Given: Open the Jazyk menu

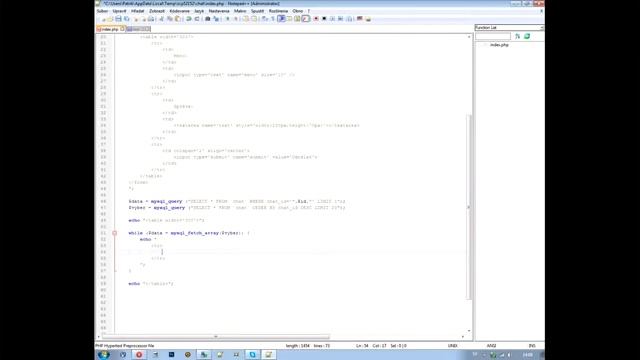Looking at the screenshot, I should coord(199,11).
